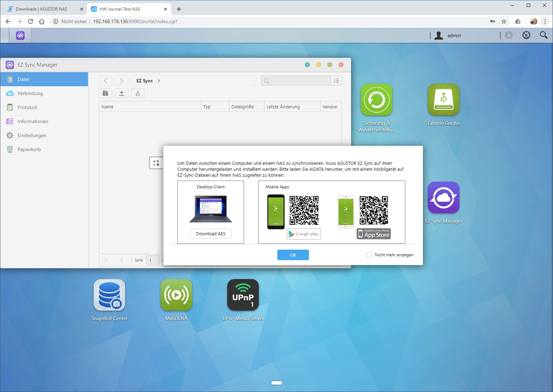The width and height of the screenshot is (553, 392).
Task: Close EZ Sync Manager with red dot
Action: pos(341,65)
